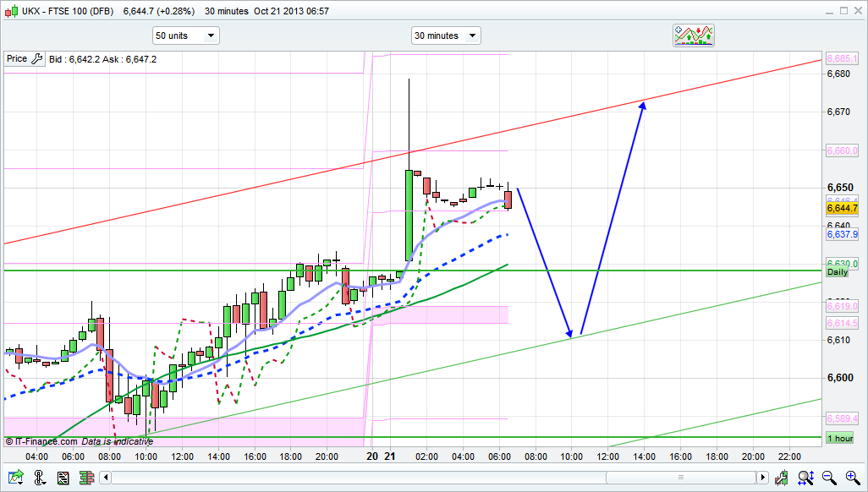Image resolution: width=868 pixels, height=492 pixels.
Task: Click the IT-Finance.com copyright link
Action: [41, 441]
